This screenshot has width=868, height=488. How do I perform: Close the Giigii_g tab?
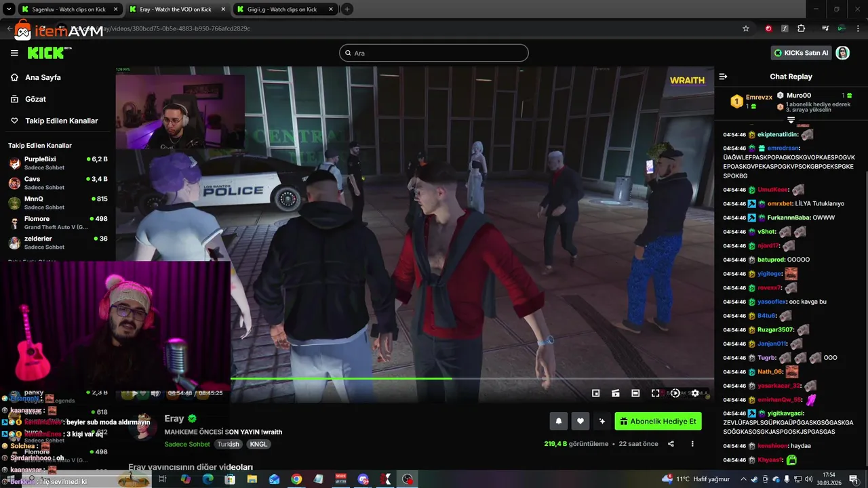click(x=330, y=9)
